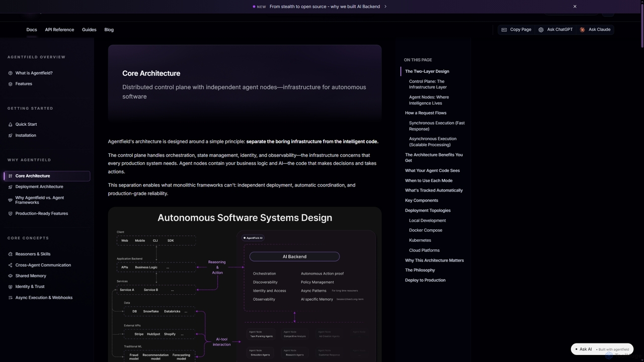Open the API Reference tab
Screen dimensions: 644x362
(59, 30)
